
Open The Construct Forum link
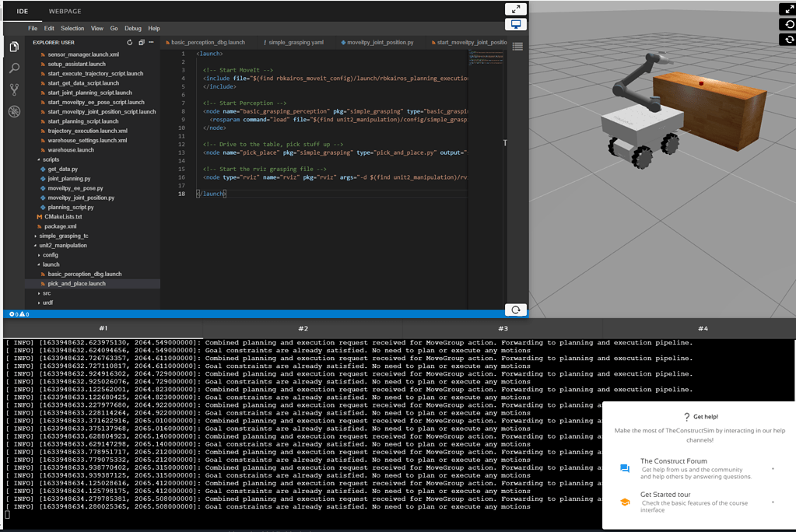673,461
